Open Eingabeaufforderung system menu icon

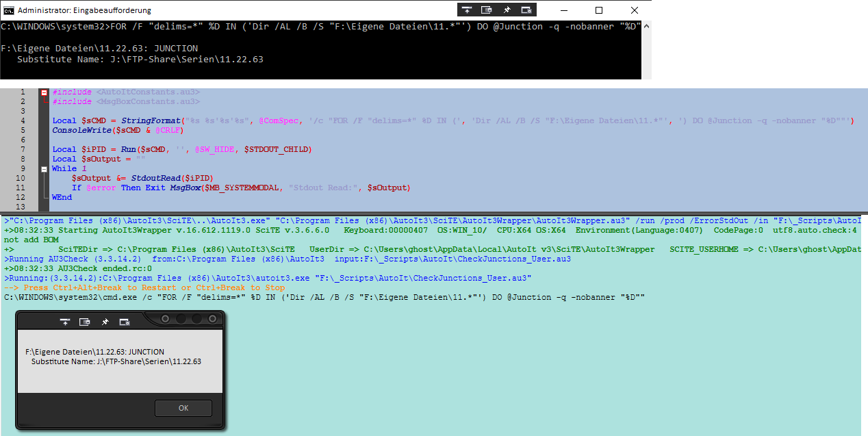click(8, 10)
